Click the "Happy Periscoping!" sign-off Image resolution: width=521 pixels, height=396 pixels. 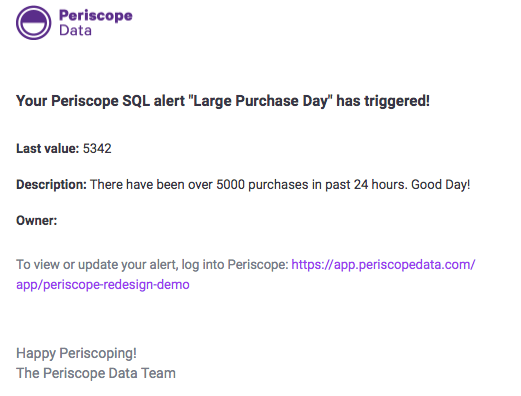pyautogui.click(x=76, y=353)
